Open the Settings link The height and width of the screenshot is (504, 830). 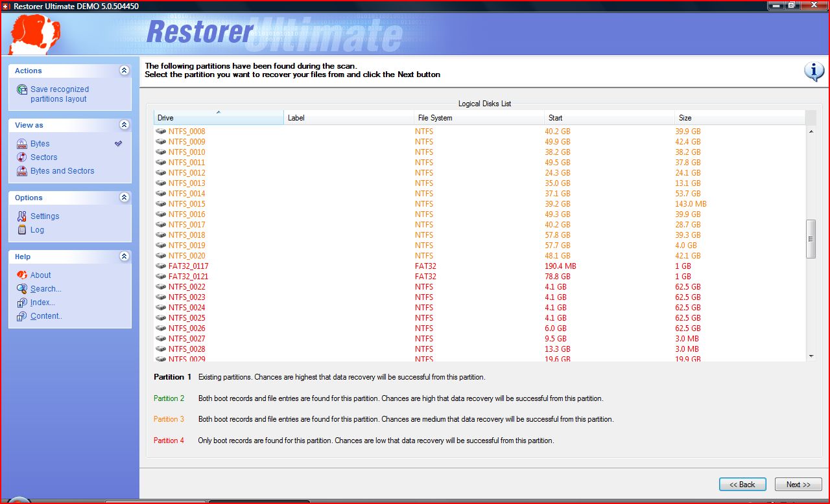[45, 216]
